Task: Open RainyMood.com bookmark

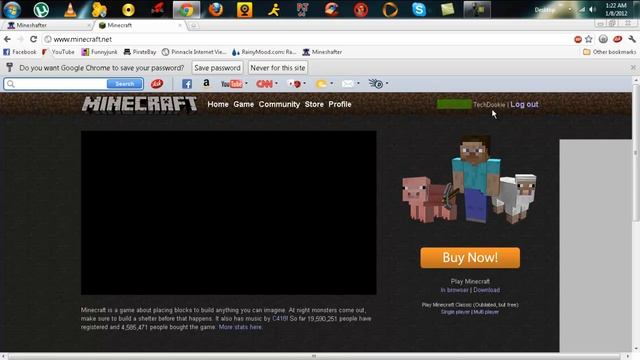Action: (x=264, y=52)
